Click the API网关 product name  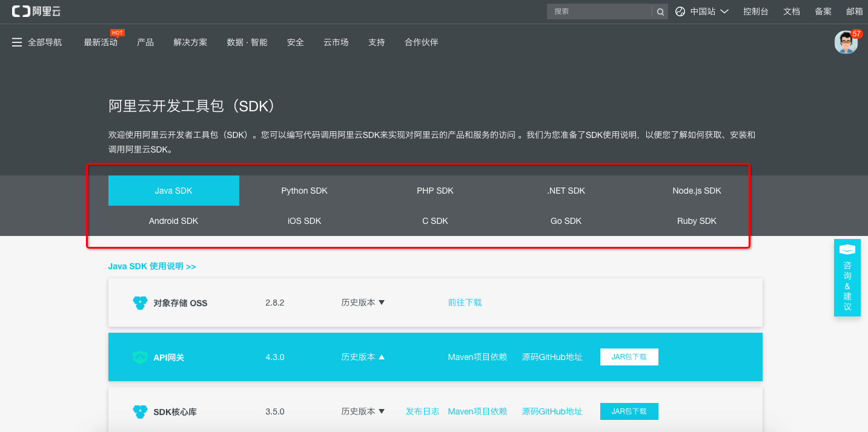169,358
